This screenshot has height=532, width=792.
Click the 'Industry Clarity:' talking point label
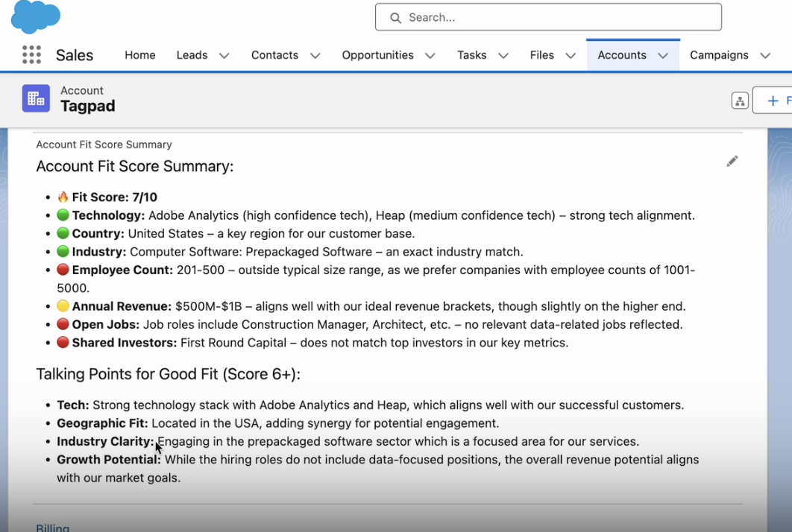tap(105, 442)
